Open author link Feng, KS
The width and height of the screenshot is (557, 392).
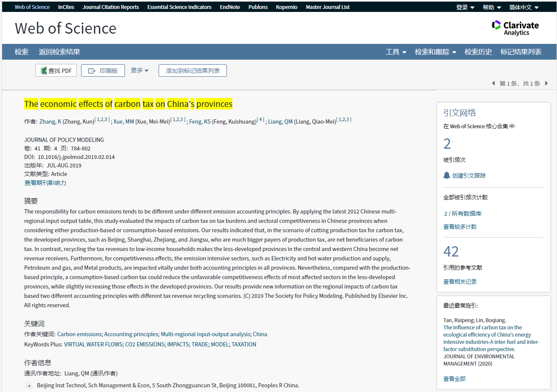click(x=200, y=121)
